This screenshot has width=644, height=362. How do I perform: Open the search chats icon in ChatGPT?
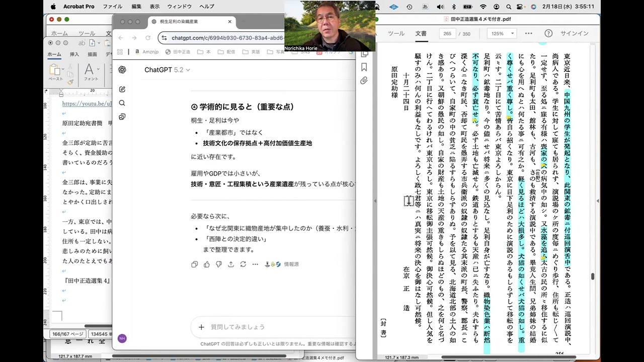click(122, 103)
